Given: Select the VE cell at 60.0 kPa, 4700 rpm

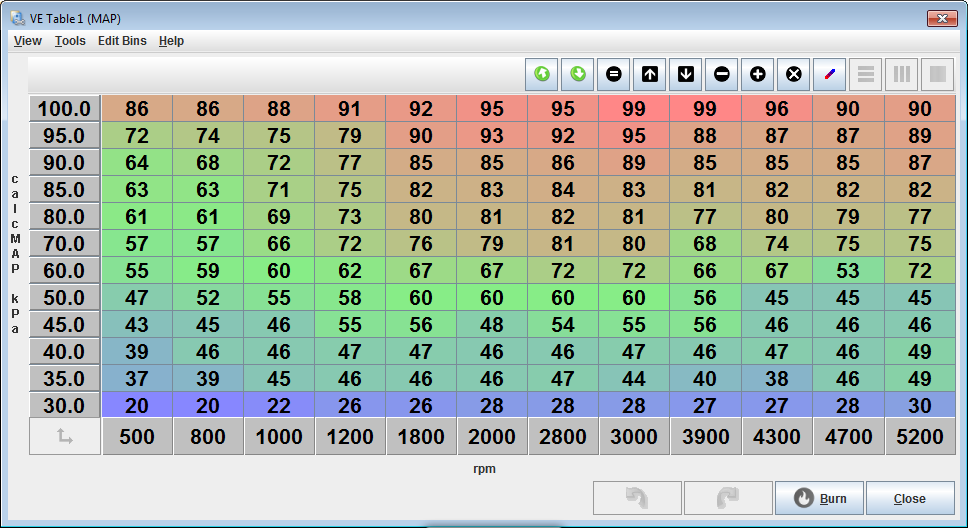Looking at the screenshot, I should 848,271.
